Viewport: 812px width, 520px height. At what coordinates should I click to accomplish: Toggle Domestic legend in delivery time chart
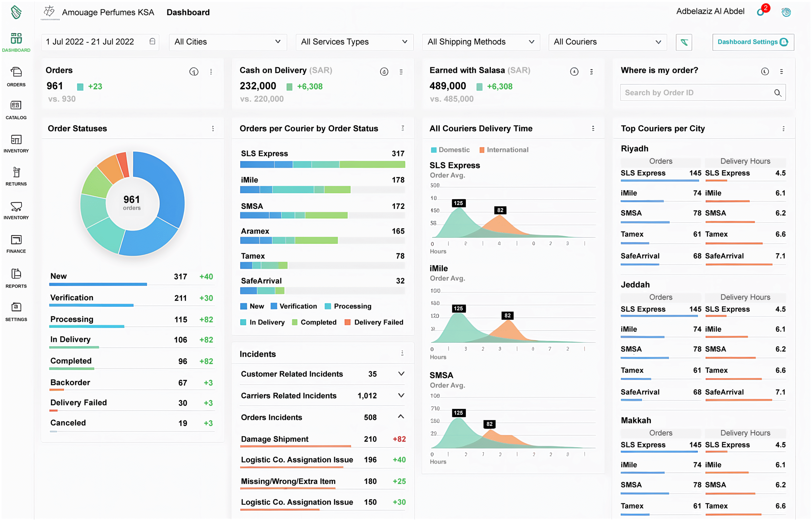point(450,150)
